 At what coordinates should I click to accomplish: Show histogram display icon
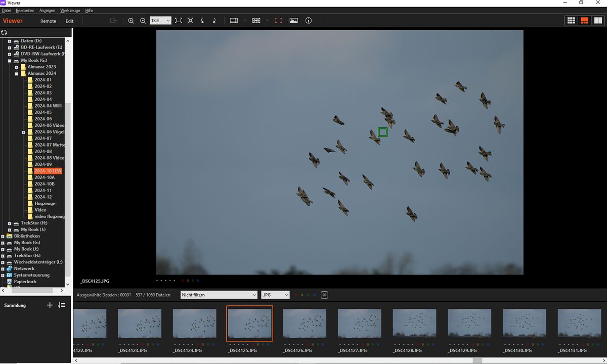click(294, 21)
